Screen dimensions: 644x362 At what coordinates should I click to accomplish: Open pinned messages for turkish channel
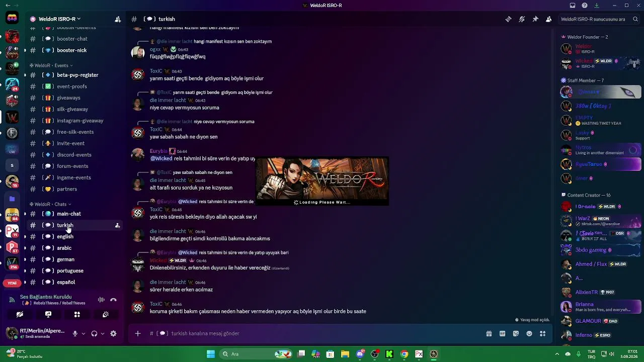coord(535,19)
